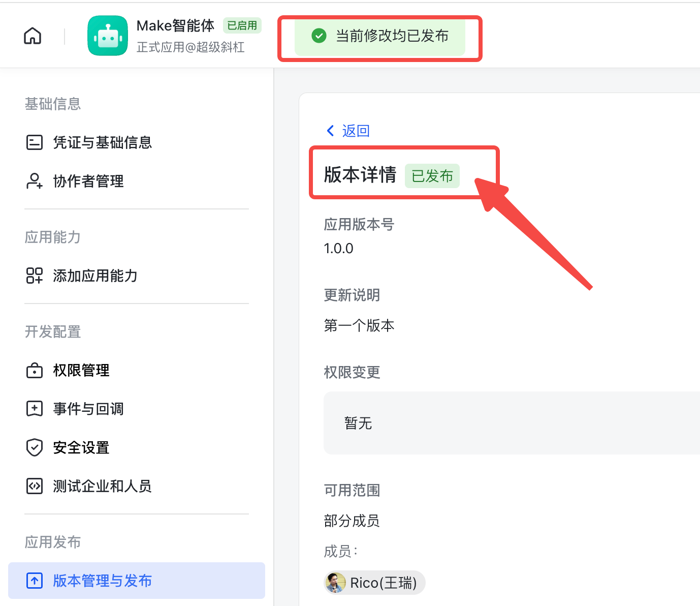Click the green check status icon
Viewport: 700px width, 606px height.
(x=319, y=37)
